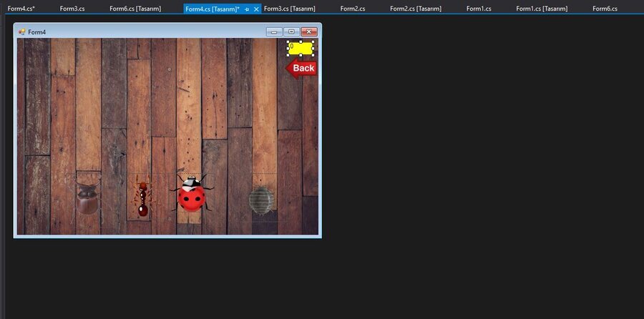The width and height of the screenshot is (644, 319).
Task: Open the Form6.cs [Tasarım] designer tab
Action: click(135, 9)
